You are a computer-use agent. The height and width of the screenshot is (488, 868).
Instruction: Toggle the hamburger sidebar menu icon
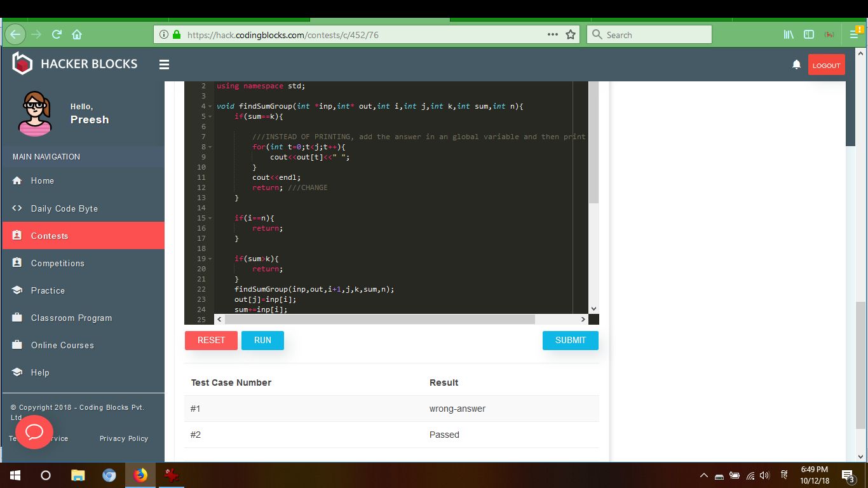tap(164, 64)
